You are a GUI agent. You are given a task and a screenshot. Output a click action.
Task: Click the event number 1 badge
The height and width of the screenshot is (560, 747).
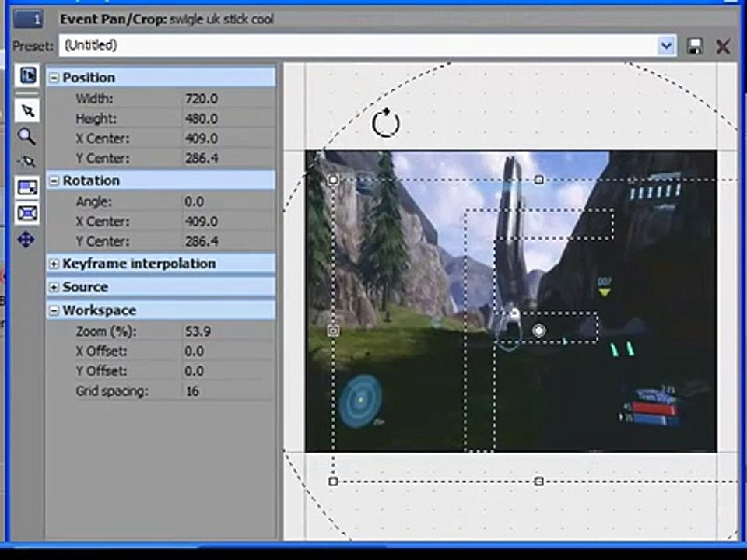(28, 19)
